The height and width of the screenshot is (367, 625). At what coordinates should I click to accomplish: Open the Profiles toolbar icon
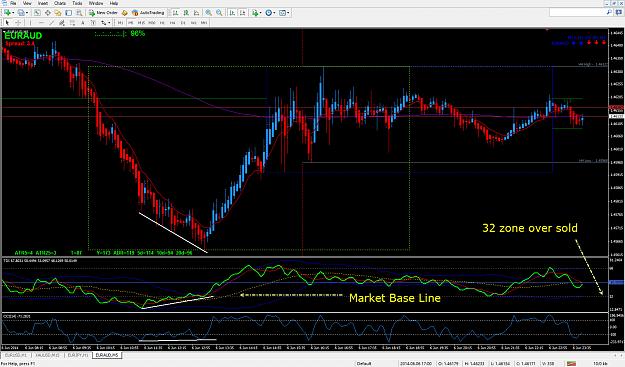pyautogui.click(x=20, y=13)
